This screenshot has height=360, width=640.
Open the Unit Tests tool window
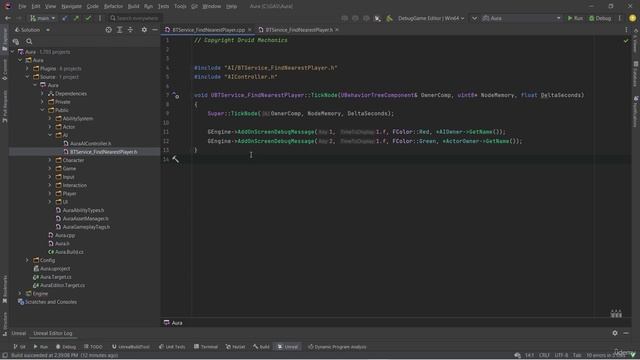(x=172, y=347)
